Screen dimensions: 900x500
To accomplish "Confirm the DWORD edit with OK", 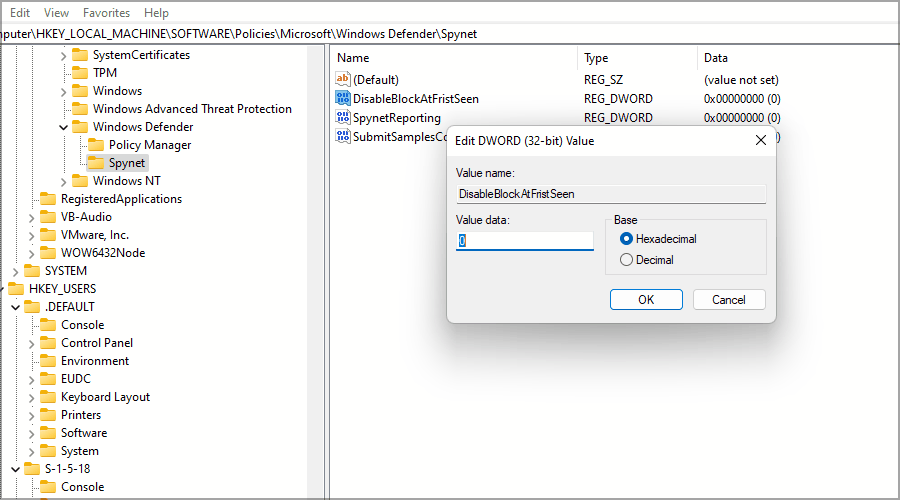I will pyautogui.click(x=646, y=300).
